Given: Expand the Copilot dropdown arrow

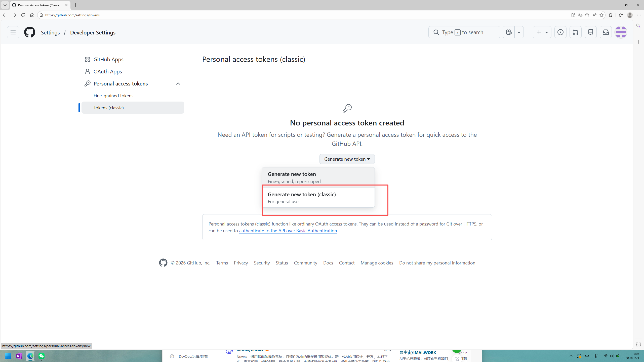Looking at the screenshot, I should [519, 32].
